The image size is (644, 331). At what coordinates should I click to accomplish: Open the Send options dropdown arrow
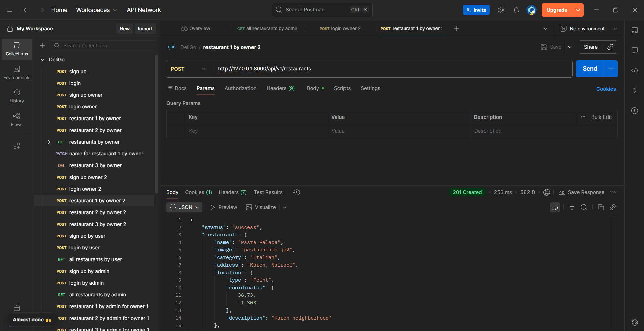click(x=611, y=69)
